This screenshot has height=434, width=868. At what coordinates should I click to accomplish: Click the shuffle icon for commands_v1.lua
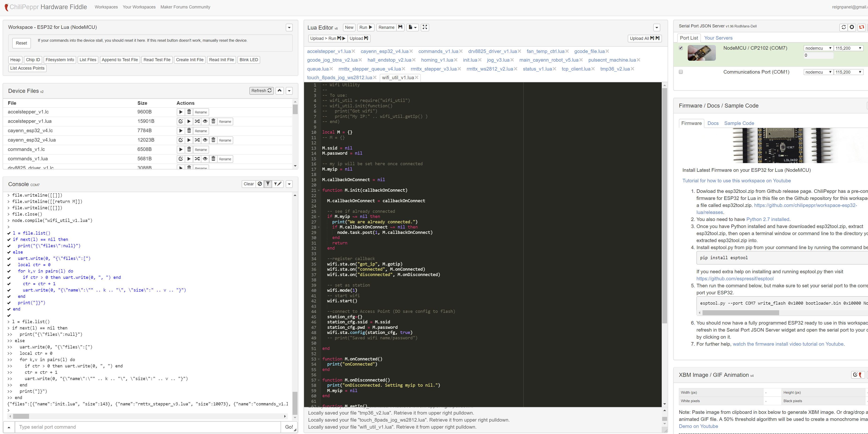[197, 159]
